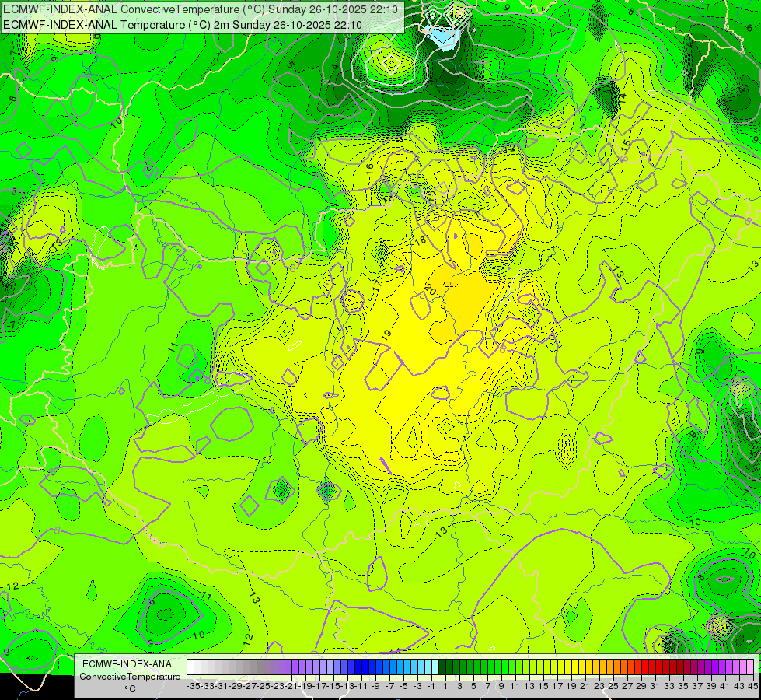Click the 'Temperature (°C) 2m' title line
Screen dimensions: 761x700
[x=183, y=25]
